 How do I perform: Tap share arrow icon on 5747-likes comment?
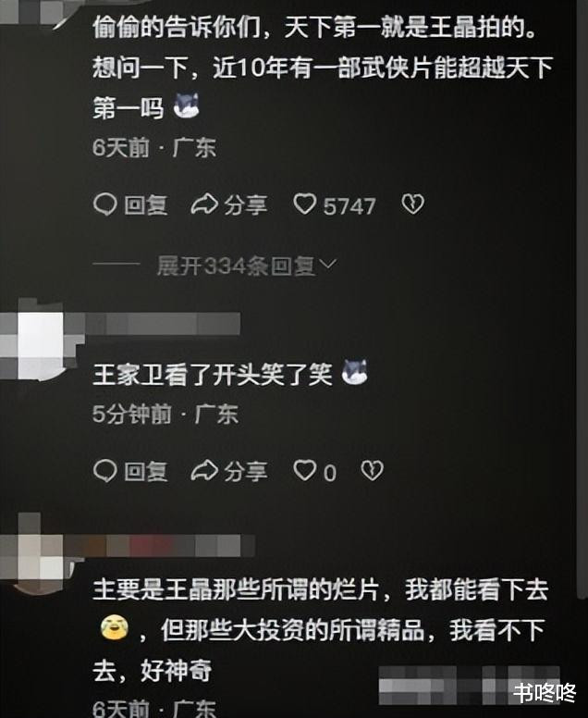click(x=204, y=204)
